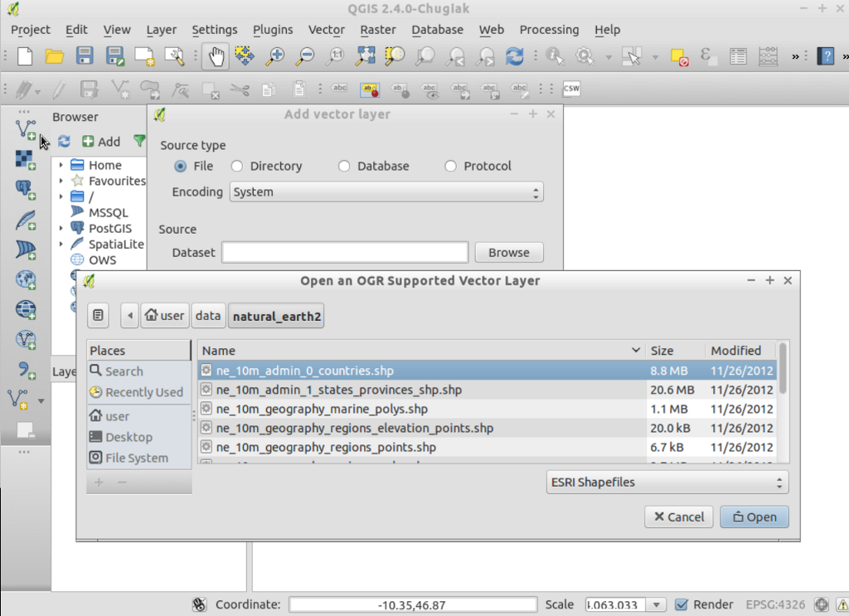The image size is (849, 616).
Task: Toggle type-a-file-name icon in file dialog
Action: (x=98, y=315)
